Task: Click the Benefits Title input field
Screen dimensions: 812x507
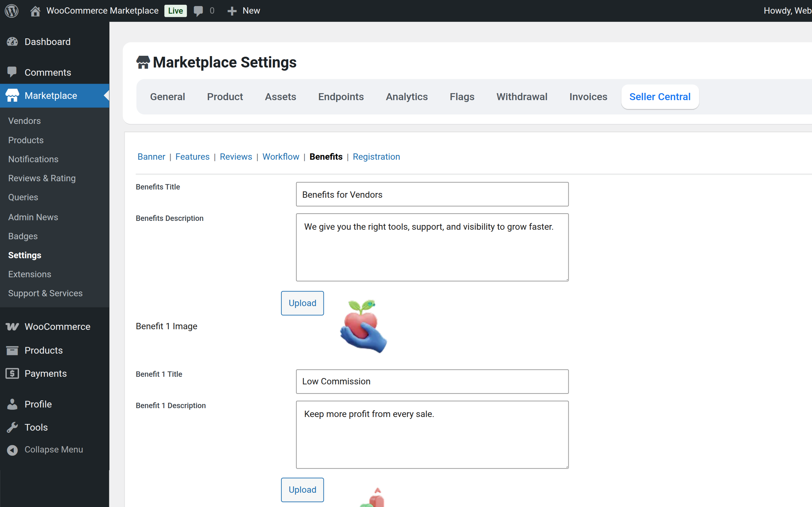Action: 432,195
